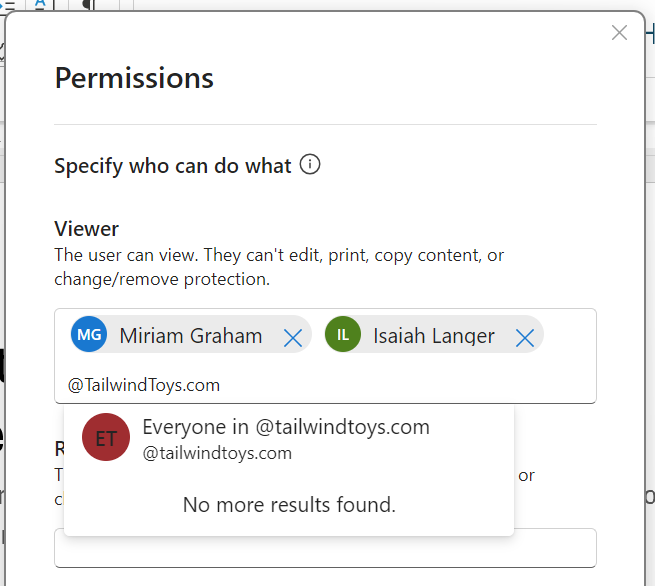Close the Permissions dialog
This screenshot has width=655, height=586.
(x=619, y=33)
